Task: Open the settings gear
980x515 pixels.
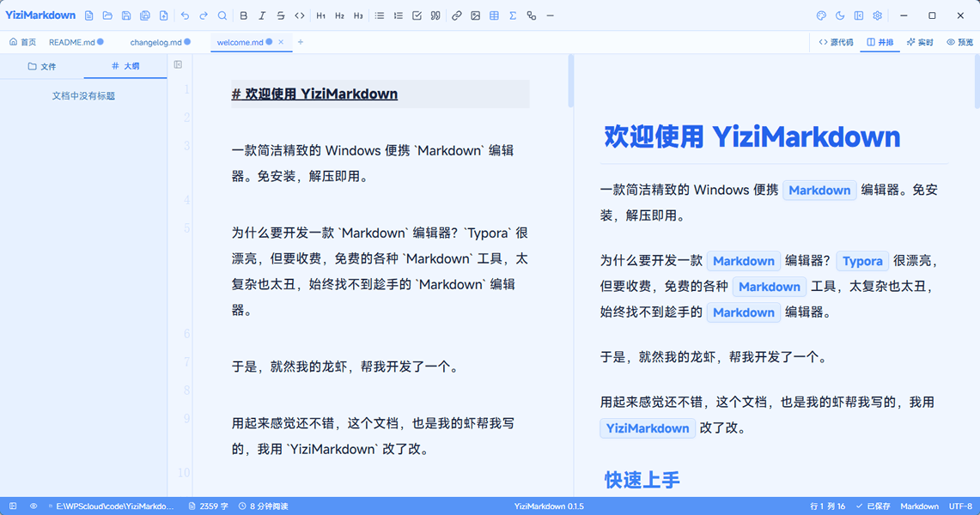Action: pos(878,15)
